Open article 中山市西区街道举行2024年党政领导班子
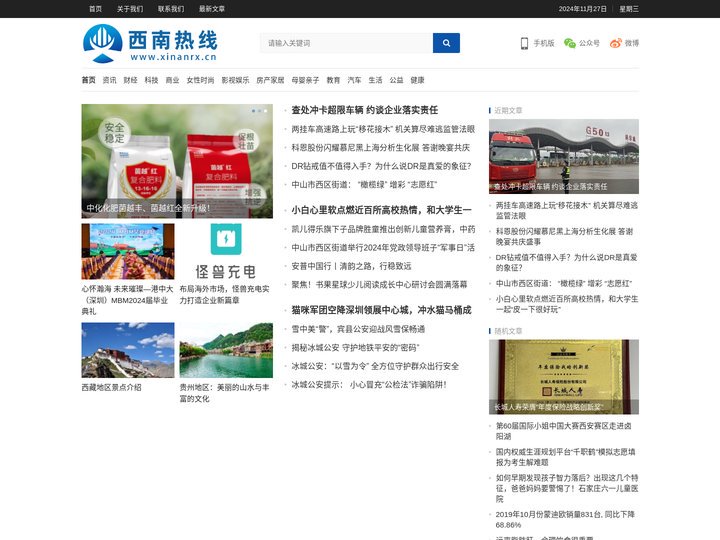Viewport: 720px width, 540px height. [383, 248]
